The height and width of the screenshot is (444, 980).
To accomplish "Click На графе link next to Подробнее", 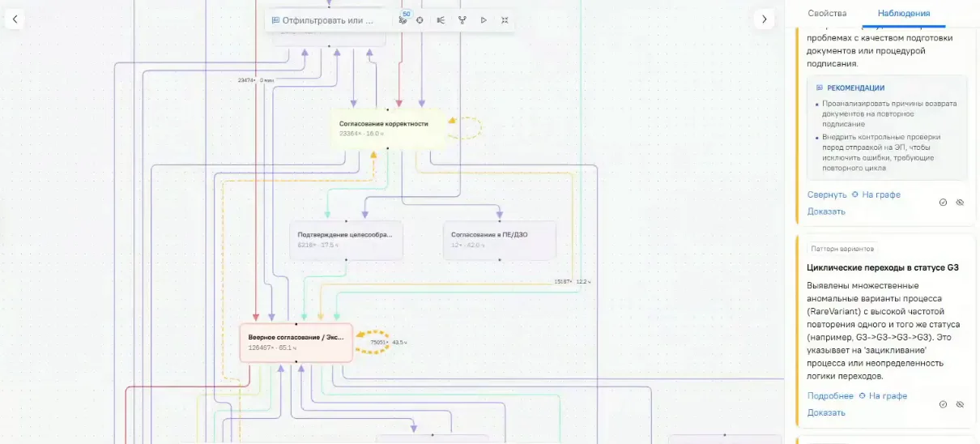I will (x=888, y=395).
